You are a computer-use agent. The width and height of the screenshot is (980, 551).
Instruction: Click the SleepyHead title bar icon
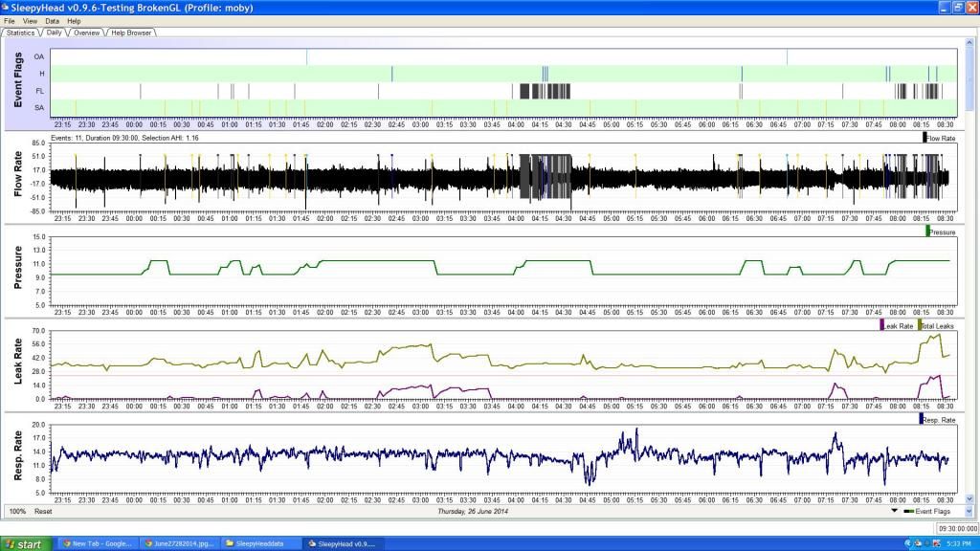coord(5,8)
